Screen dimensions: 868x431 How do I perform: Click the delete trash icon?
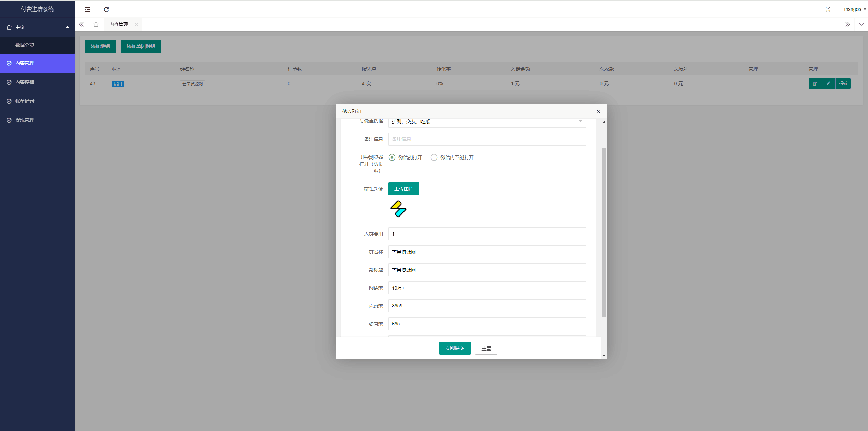coord(815,83)
